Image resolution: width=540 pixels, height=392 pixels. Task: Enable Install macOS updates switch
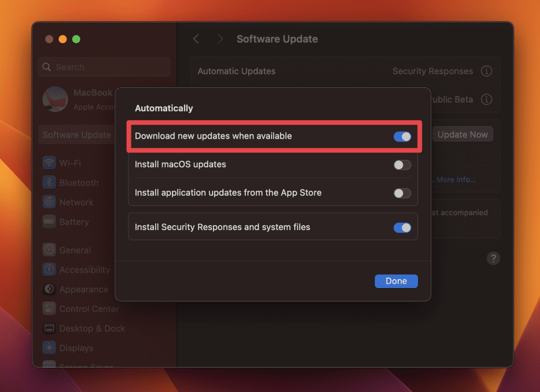(x=402, y=165)
